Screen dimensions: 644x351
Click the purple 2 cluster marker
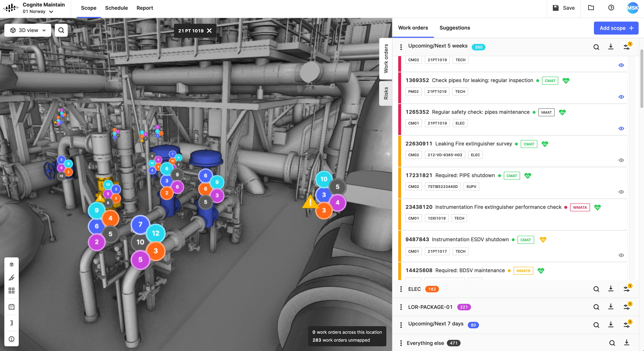[97, 242]
